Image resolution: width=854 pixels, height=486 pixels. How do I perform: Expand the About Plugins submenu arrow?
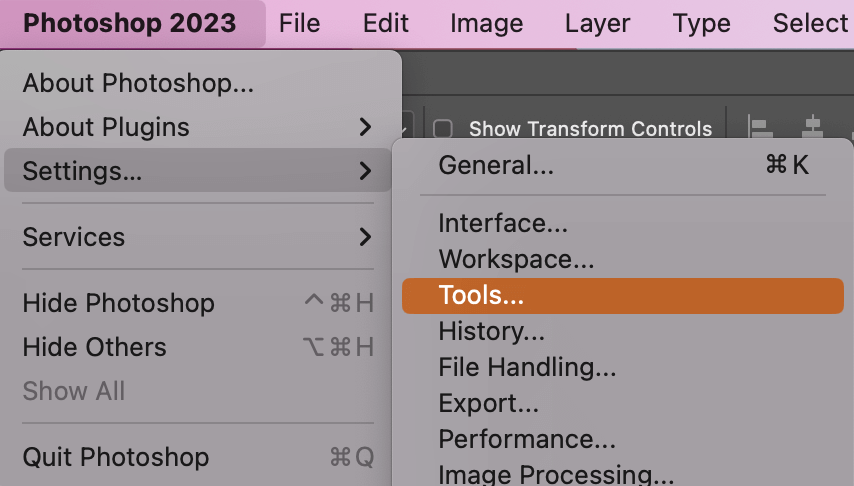(x=365, y=127)
